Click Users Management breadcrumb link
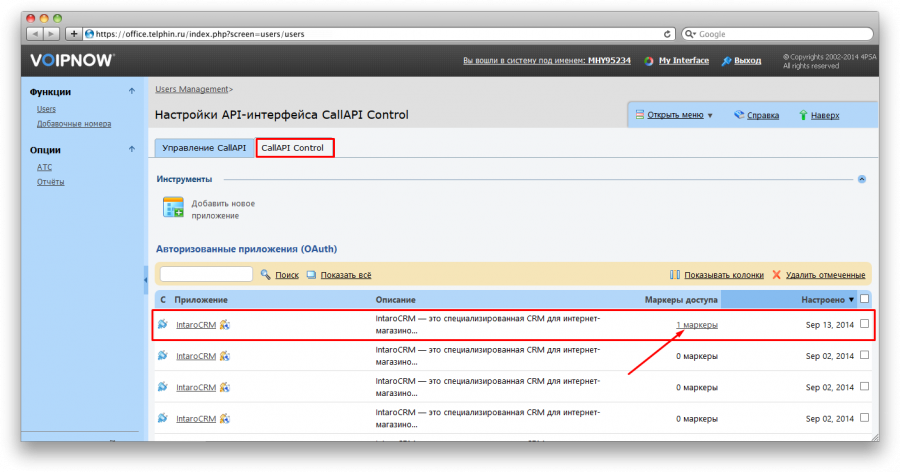This screenshot has width=900, height=472. click(x=192, y=89)
